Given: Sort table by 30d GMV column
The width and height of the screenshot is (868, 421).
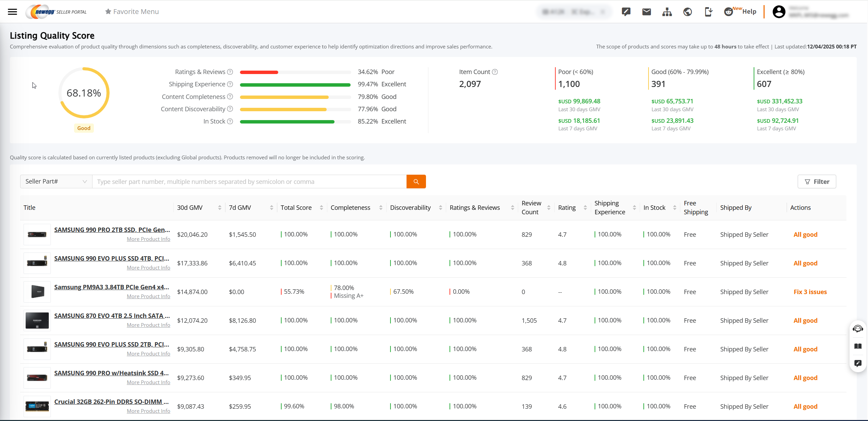Looking at the screenshot, I should [219, 207].
